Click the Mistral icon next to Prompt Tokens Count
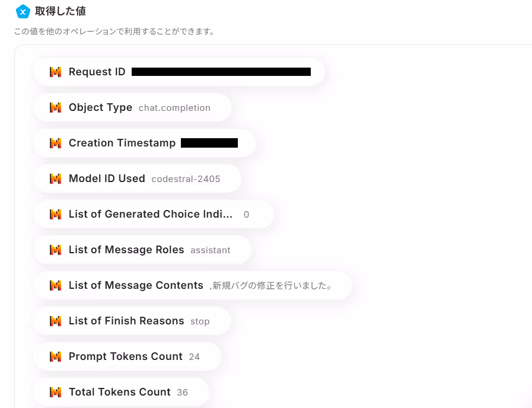Image resolution: width=532 pixels, height=408 pixels. pyautogui.click(x=55, y=356)
